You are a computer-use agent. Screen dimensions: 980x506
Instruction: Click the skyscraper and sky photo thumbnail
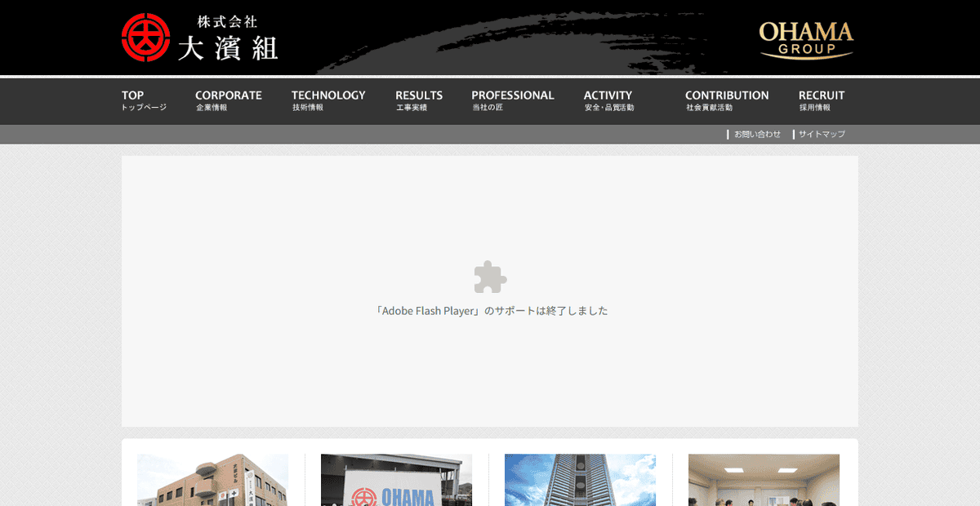(580, 480)
